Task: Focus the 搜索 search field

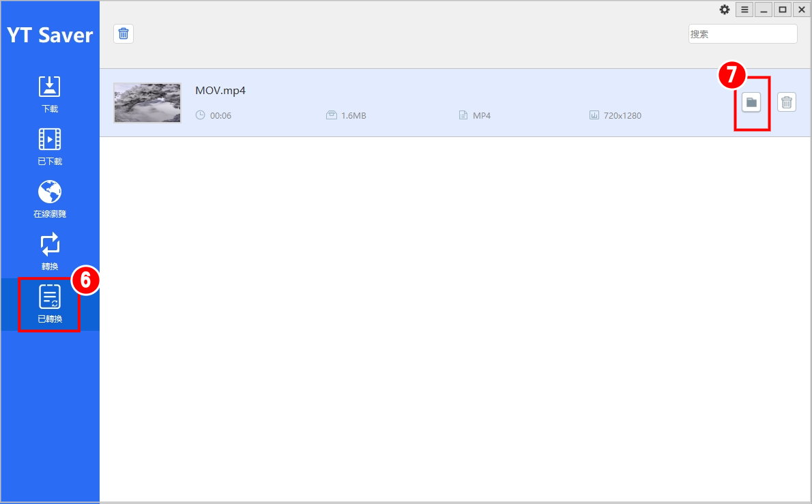Action: pos(742,33)
